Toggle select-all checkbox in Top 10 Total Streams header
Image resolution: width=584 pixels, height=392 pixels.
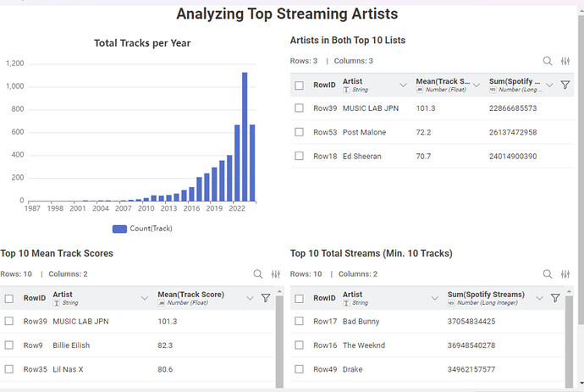[x=300, y=298]
